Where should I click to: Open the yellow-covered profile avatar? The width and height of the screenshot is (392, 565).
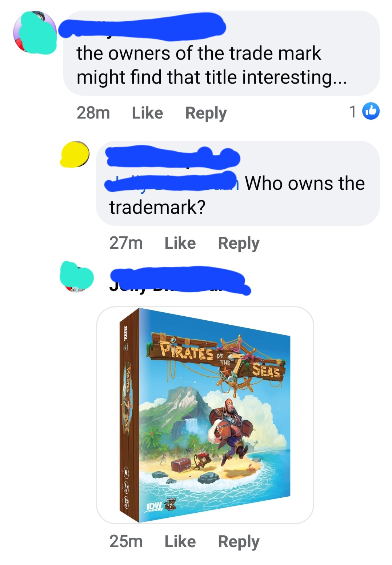point(75,154)
